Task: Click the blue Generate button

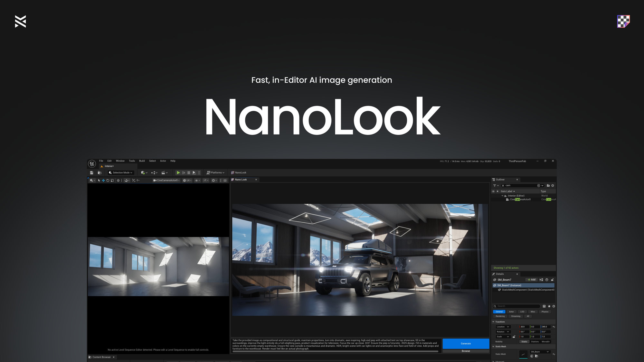Action: pos(466,344)
